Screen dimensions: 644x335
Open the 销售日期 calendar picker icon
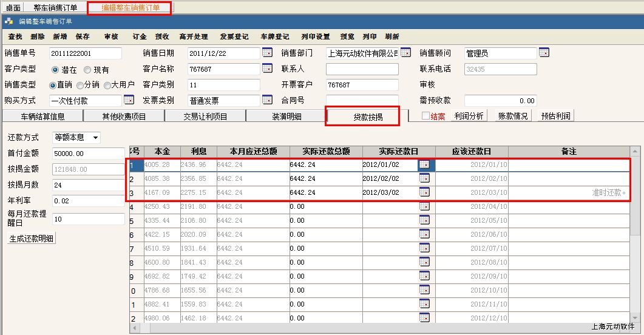[x=267, y=53]
